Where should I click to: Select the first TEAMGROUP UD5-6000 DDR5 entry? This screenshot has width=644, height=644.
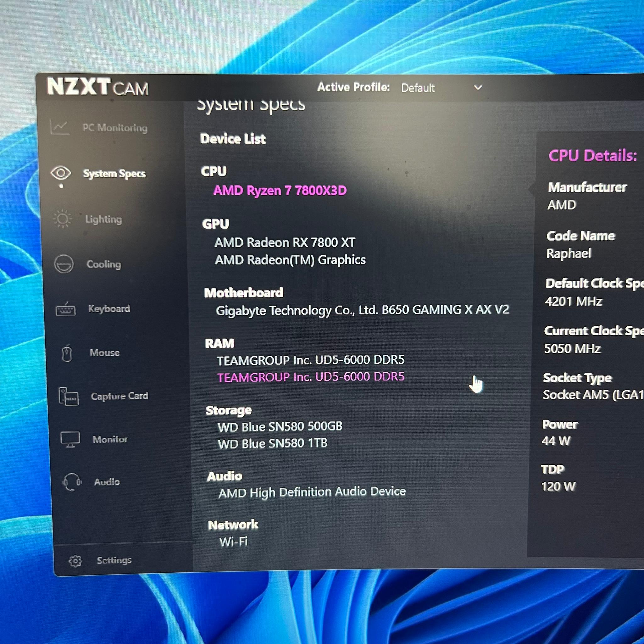click(311, 360)
